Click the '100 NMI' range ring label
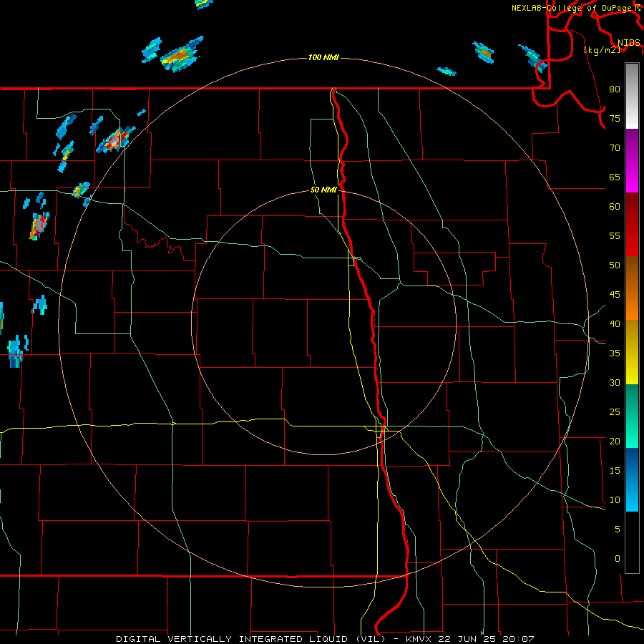 (323, 57)
